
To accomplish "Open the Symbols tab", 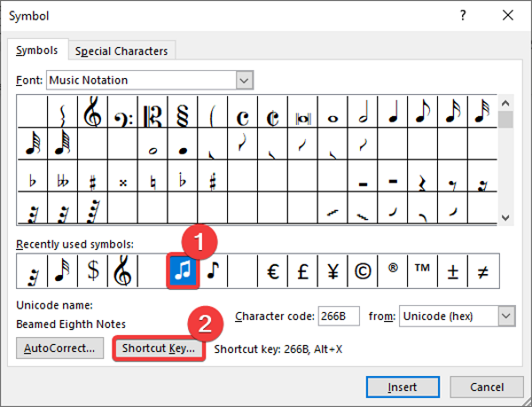I will pyautogui.click(x=36, y=51).
